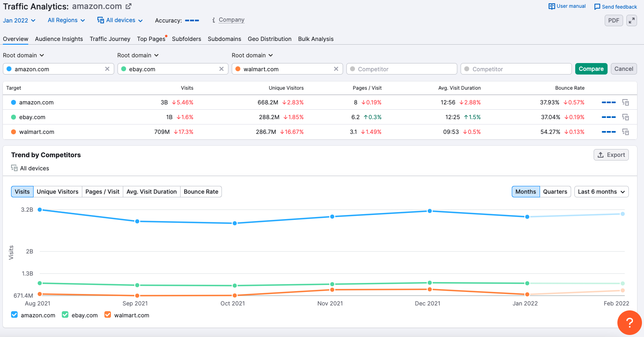The width and height of the screenshot is (644, 337).
Task: Select walmart.com Nov 2021 data point
Action: pyautogui.click(x=332, y=290)
